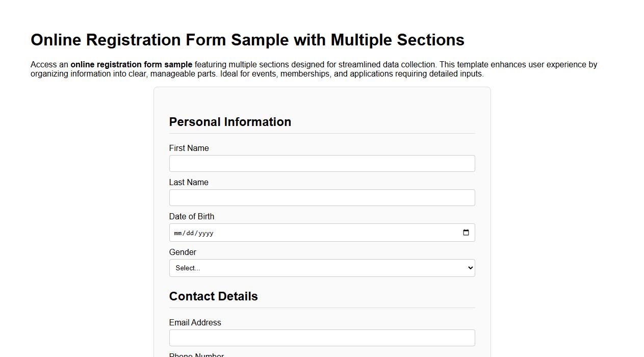Click the mm segment of the date input
The height and width of the screenshot is (357, 644).
tap(178, 233)
